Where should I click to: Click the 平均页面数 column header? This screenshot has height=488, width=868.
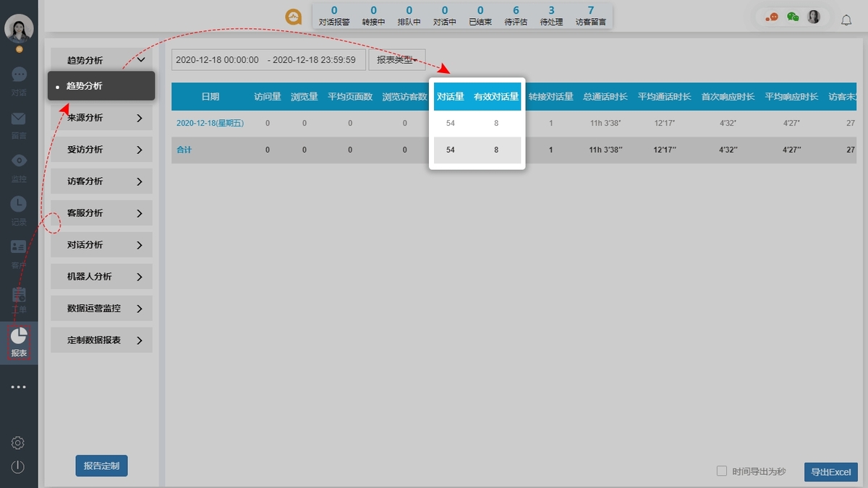pyautogui.click(x=350, y=97)
